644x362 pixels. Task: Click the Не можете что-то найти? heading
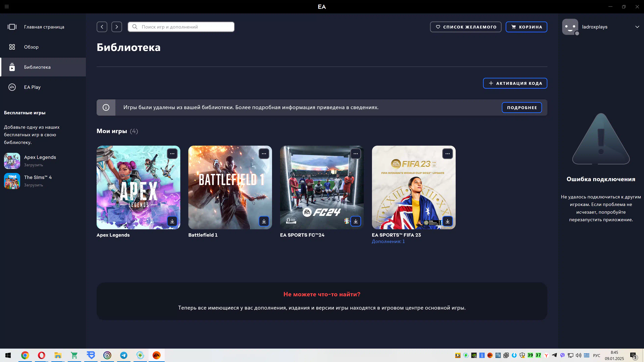pyautogui.click(x=322, y=294)
